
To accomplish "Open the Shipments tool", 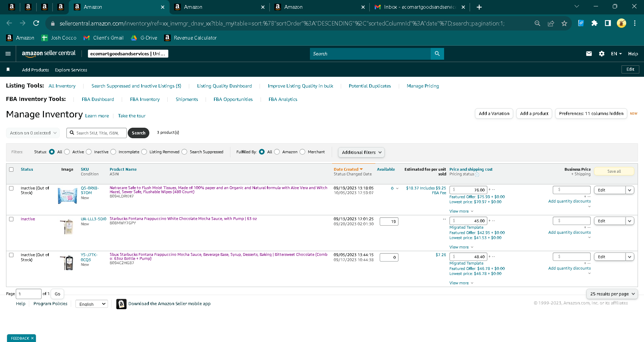I will [187, 99].
